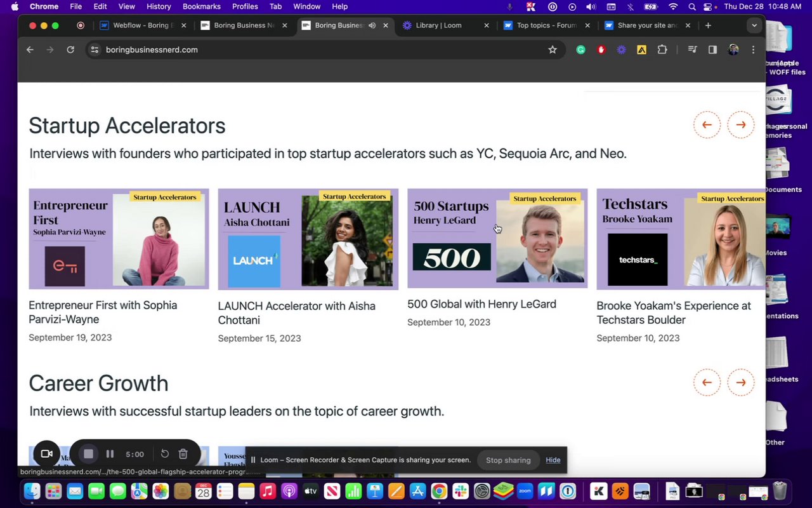Hide the Loom screen sharing notice
This screenshot has width=812, height=508.
tap(553, 460)
